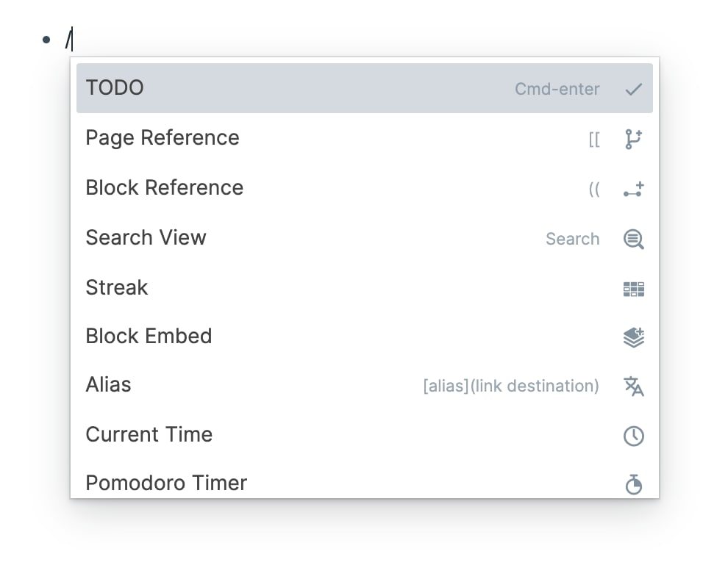Viewport: 728px width, 579px height.
Task: Select the TODO command
Action: [115, 88]
